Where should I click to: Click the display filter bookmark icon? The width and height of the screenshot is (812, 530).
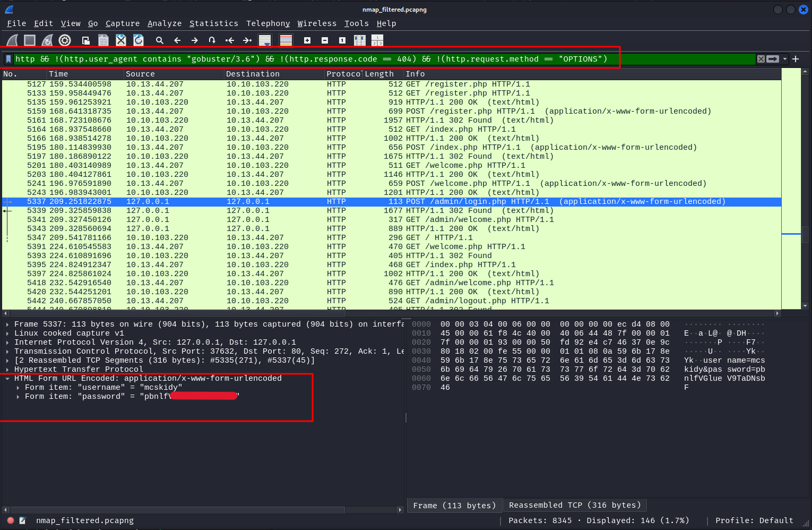tap(8, 59)
